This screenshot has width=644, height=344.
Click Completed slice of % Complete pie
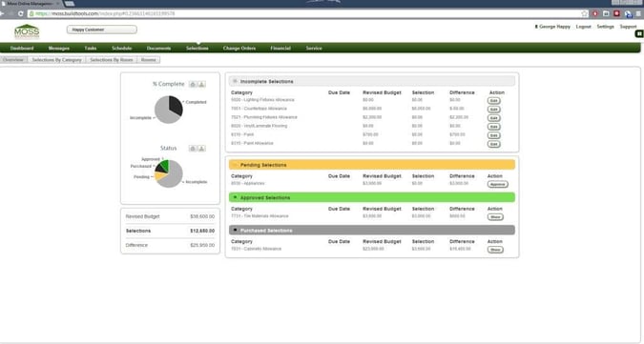click(176, 106)
